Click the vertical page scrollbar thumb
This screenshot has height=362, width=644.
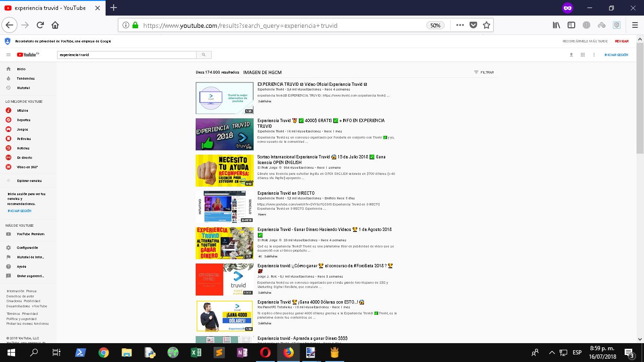tap(640, 98)
